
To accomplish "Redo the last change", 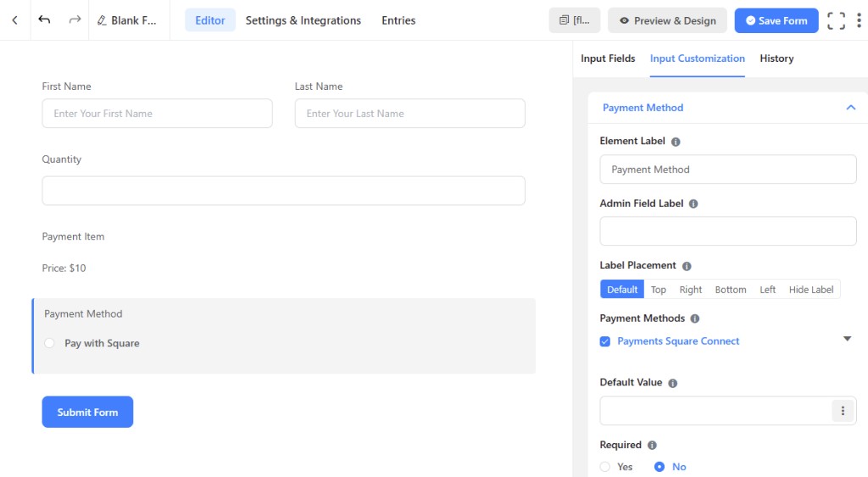I will tap(75, 20).
